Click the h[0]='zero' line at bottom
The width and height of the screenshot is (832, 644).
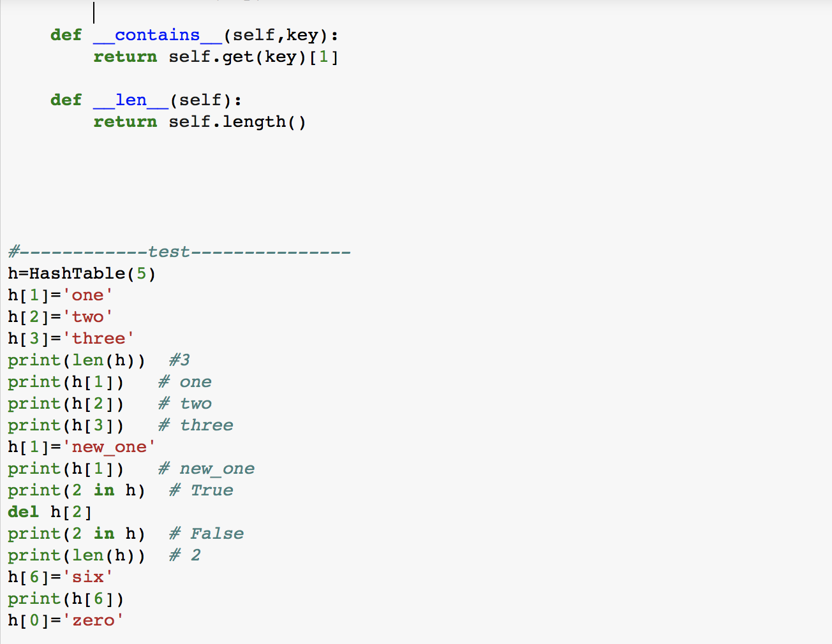(65, 620)
